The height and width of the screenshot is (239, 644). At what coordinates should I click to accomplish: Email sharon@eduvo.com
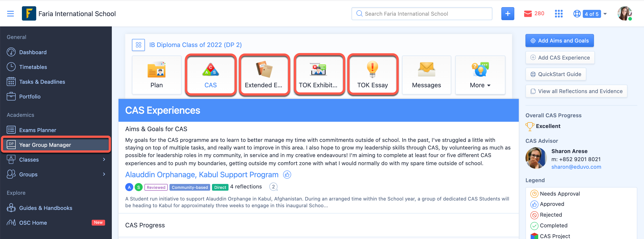point(576,167)
